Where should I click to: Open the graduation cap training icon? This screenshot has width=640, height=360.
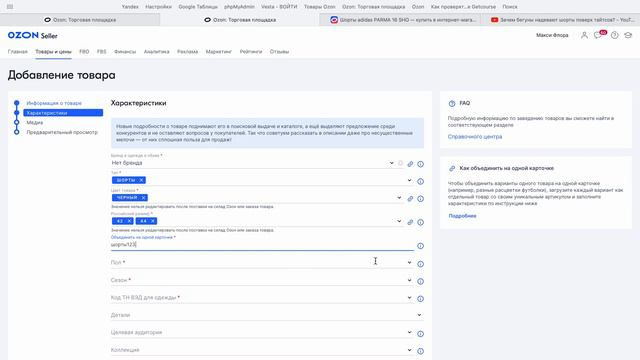point(628,36)
